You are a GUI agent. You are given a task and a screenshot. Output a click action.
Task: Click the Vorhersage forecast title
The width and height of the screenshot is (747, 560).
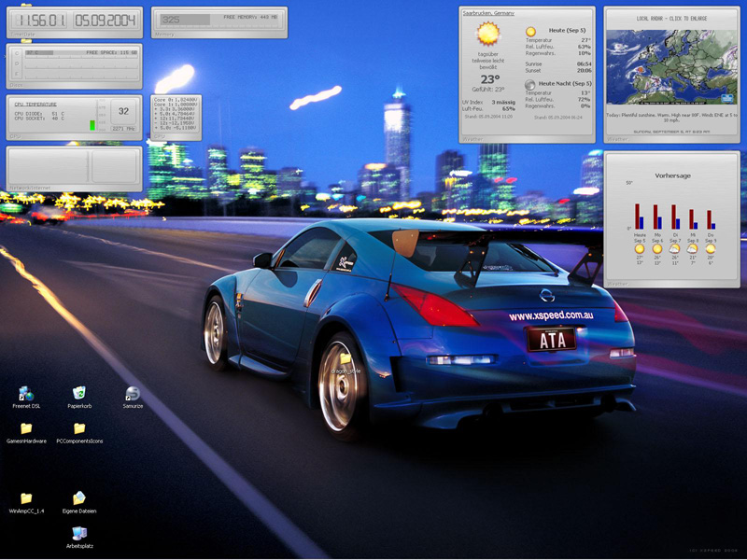[x=672, y=175]
